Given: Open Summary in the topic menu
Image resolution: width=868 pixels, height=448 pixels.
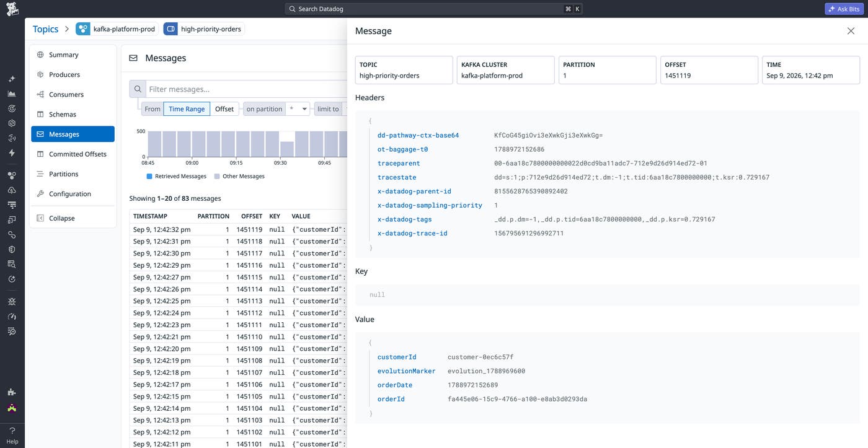Looking at the screenshot, I should [73, 55].
